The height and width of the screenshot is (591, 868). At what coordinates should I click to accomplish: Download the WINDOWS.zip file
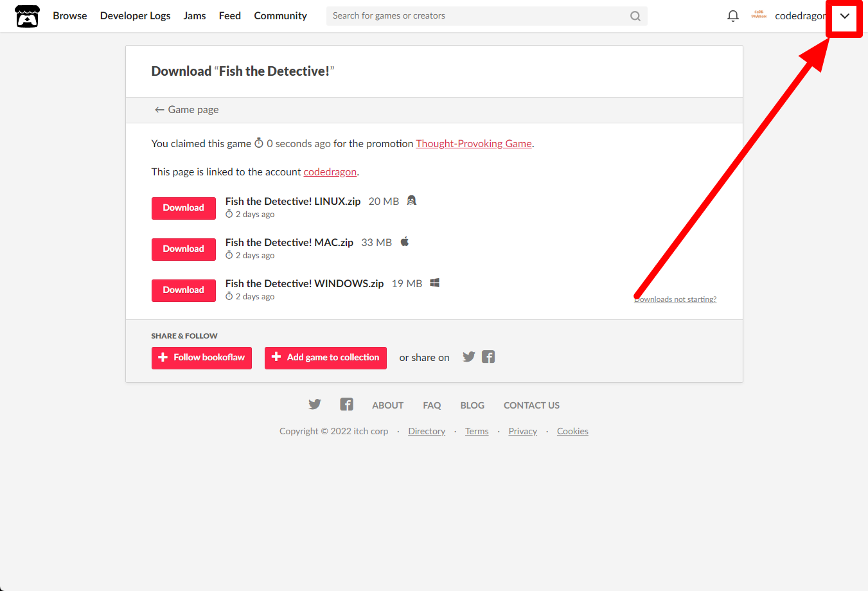click(184, 290)
